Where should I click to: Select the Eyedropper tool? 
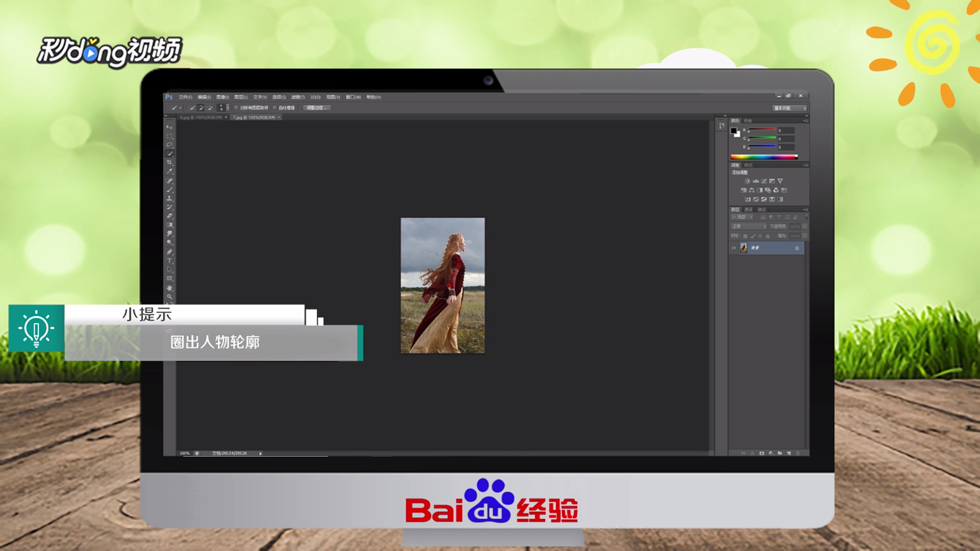coord(170,171)
